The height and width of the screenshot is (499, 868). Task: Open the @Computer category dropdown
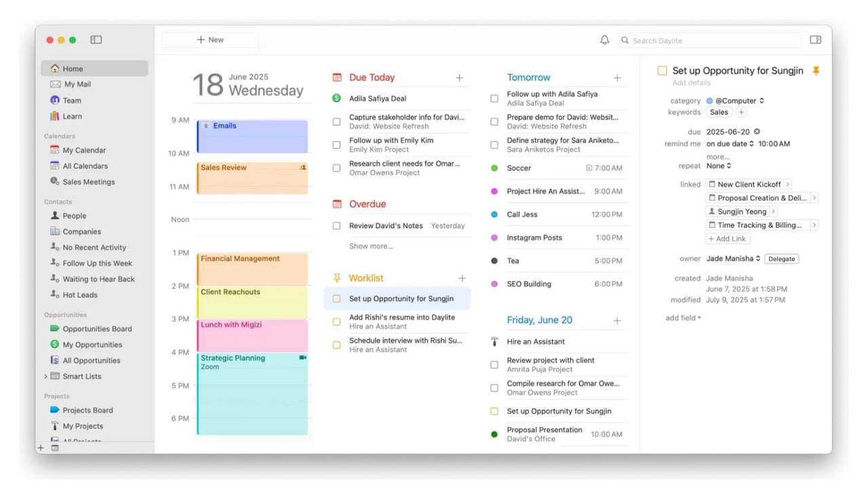point(736,101)
